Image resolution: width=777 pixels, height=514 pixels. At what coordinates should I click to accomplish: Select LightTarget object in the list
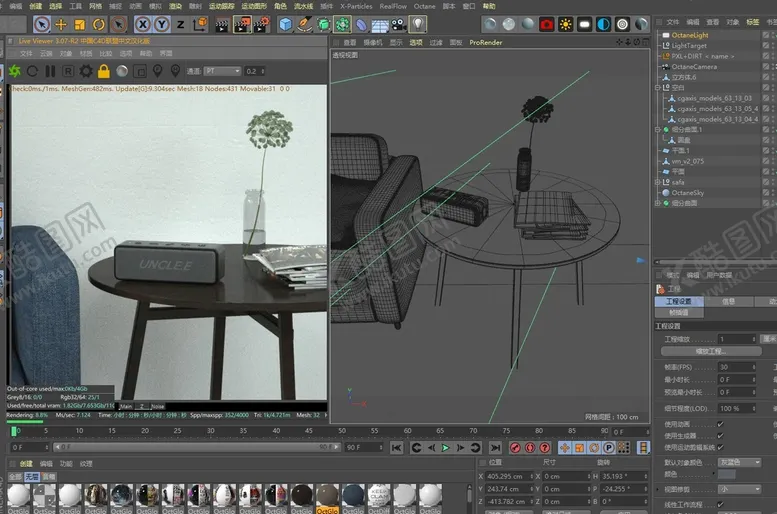[x=689, y=46]
